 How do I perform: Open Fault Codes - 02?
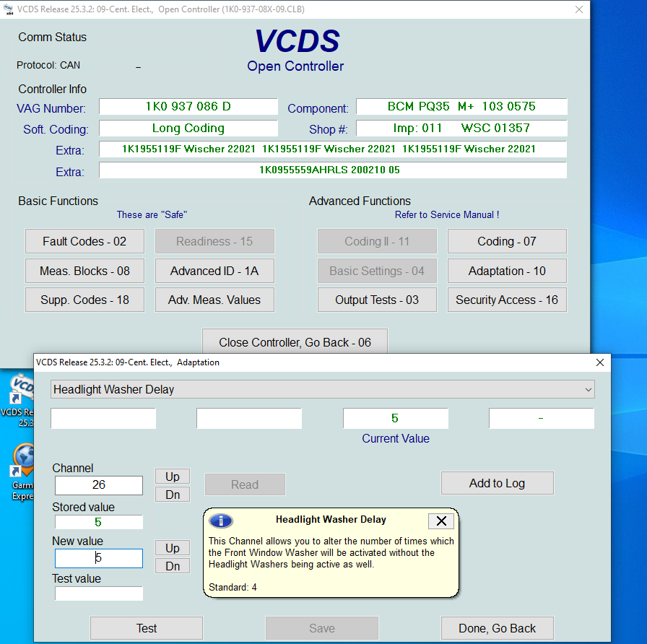tap(84, 241)
